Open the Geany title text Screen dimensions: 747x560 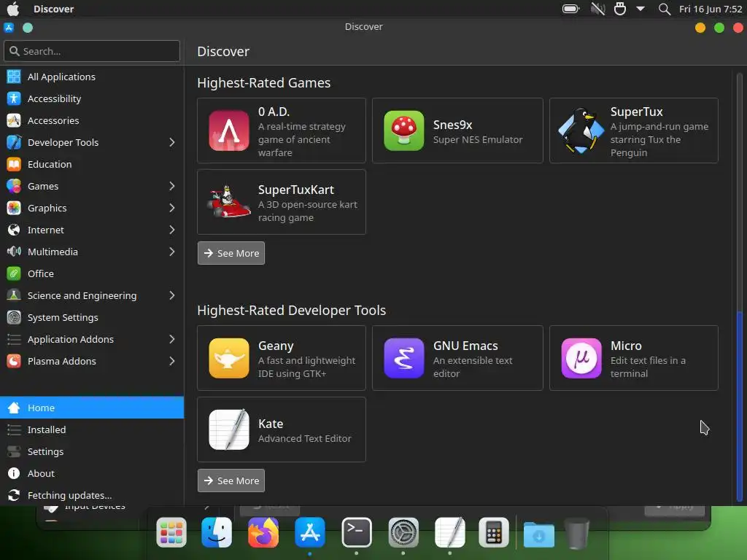pyautogui.click(x=276, y=346)
